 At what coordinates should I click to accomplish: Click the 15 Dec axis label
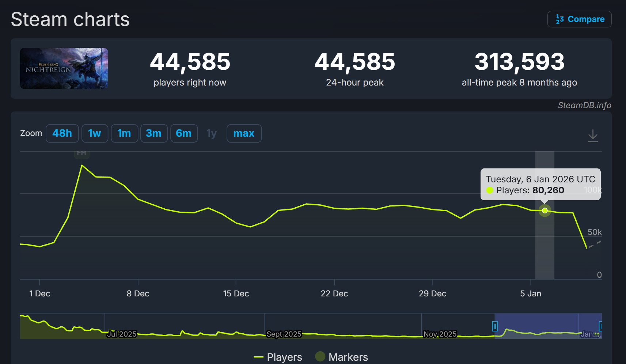point(236,293)
